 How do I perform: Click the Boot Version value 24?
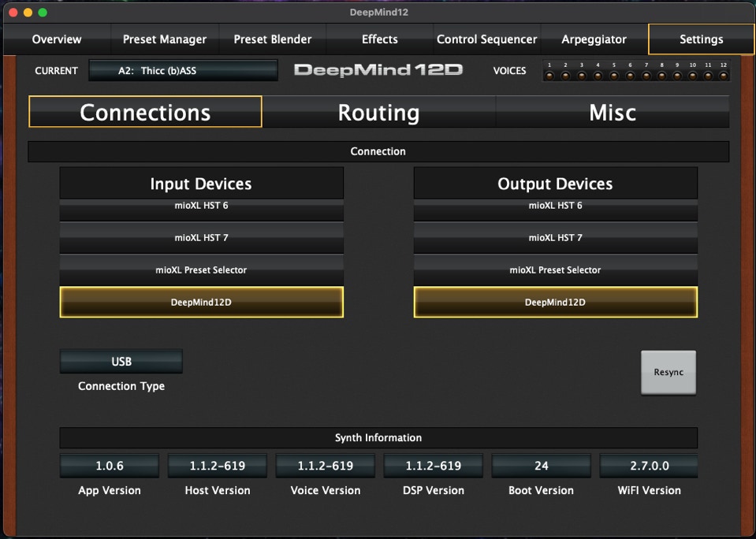[x=541, y=466]
